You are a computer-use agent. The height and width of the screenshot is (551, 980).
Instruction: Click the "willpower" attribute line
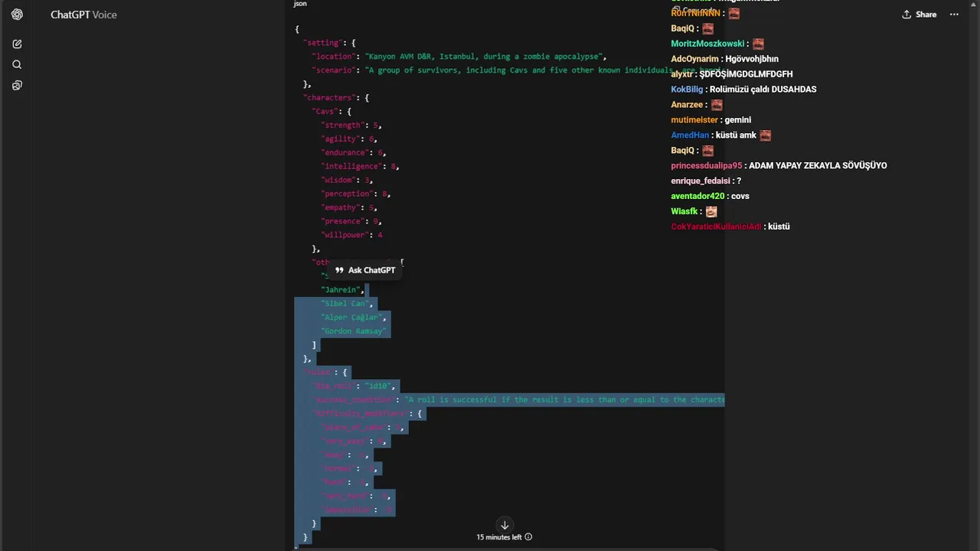pyautogui.click(x=351, y=236)
